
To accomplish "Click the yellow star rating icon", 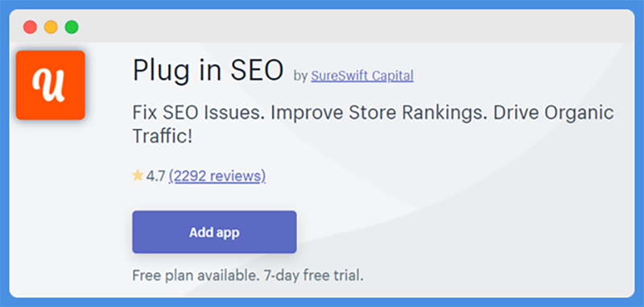I will pyautogui.click(x=138, y=176).
